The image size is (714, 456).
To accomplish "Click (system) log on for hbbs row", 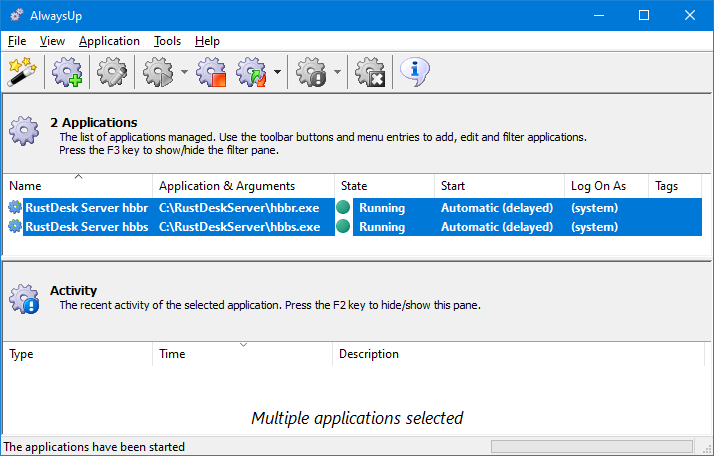I will 594,227.
